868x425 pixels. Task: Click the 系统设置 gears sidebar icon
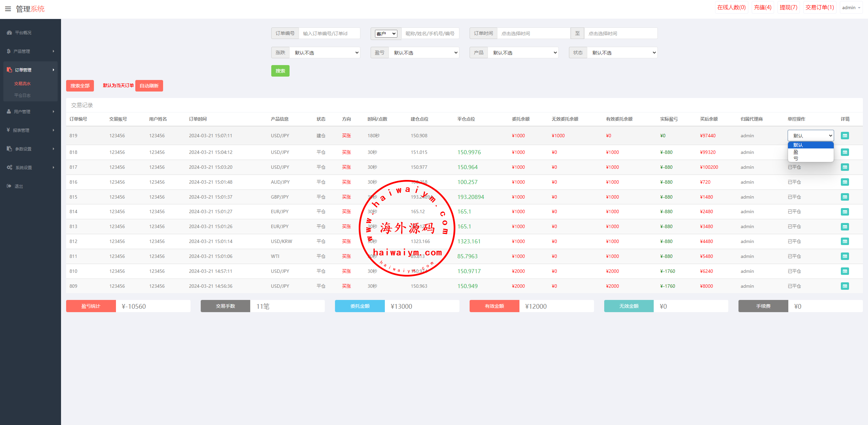coord(9,167)
